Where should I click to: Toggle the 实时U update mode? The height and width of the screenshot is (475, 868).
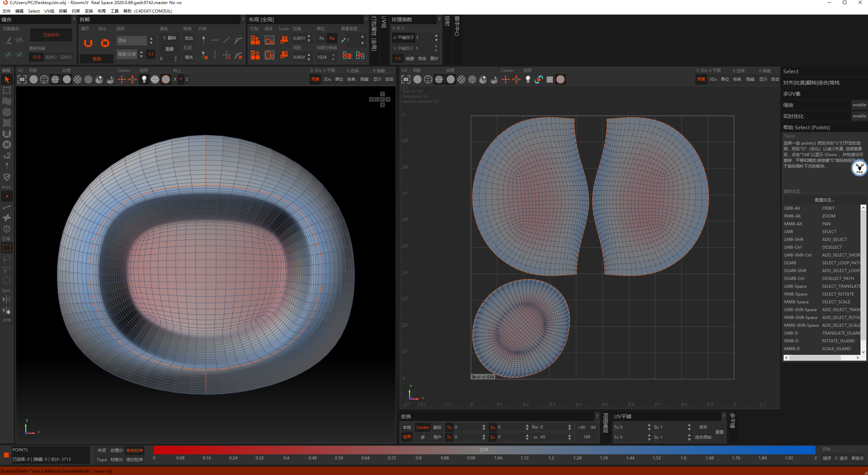[51, 57]
